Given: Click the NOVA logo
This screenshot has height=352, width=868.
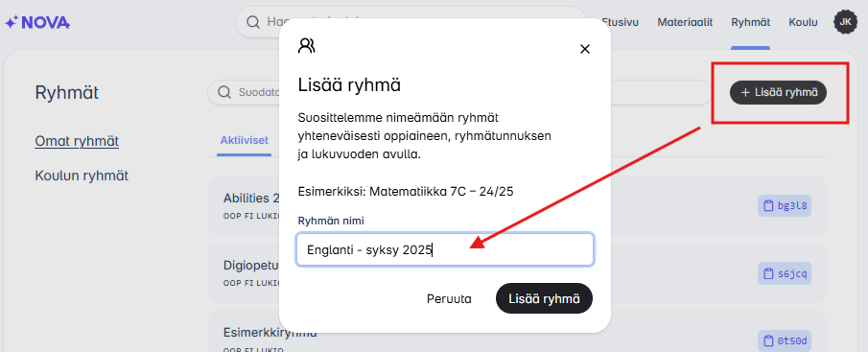Looking at the screenshot, I should (37, 22).
